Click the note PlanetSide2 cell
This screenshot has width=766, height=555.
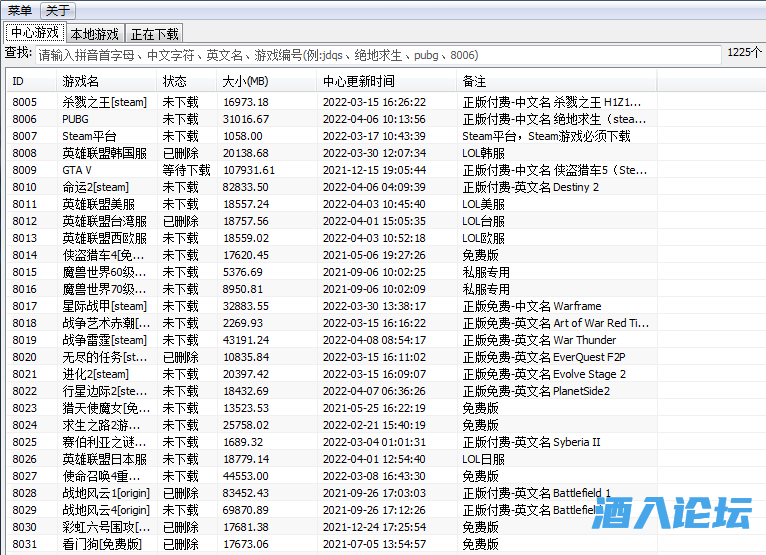536,391
